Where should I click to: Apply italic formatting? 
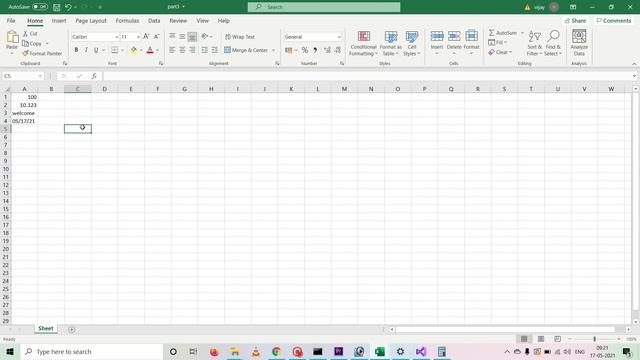(x=86, y=50)
